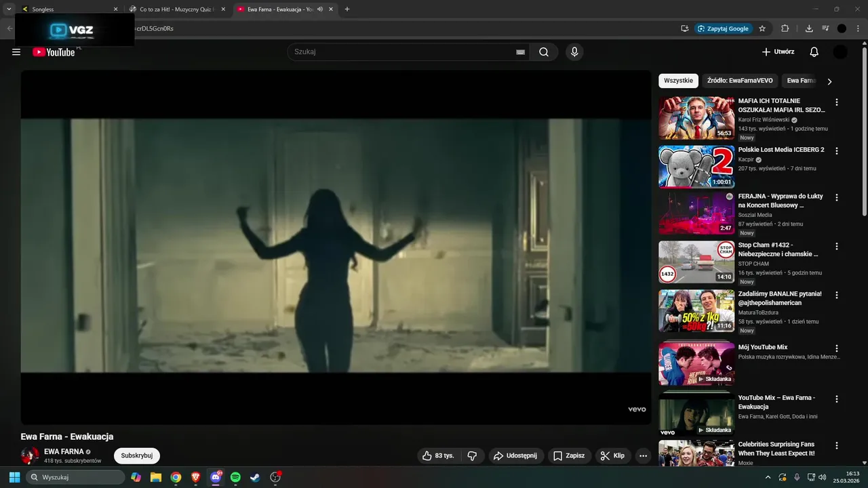The width and height of the screenshot is (868, 488).
Task: Open Mój YouTube Mix playlist thumbnail
Action: pos(696,364)
